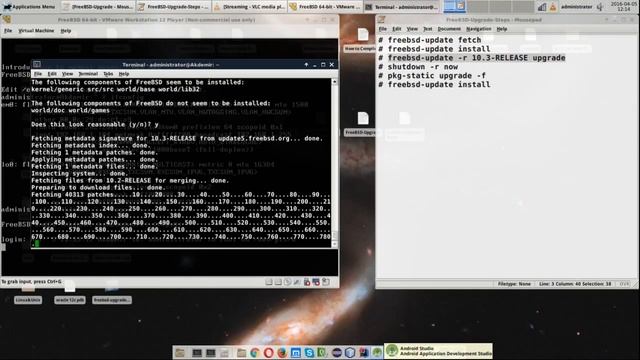Image resolution: width=640 pixels, height=360 pixels.
Task: Click the line '# shutdown -r now'
Action: [x=418, y=67]
